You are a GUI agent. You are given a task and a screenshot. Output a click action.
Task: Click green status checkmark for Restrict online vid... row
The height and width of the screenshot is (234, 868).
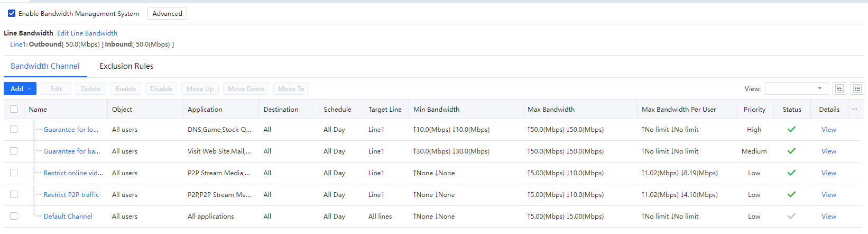pos(791,173)
